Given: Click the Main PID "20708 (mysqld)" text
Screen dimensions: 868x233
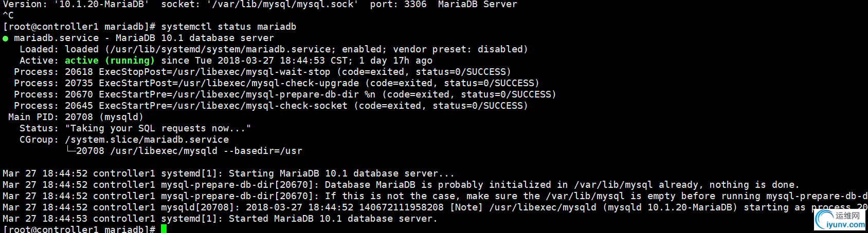Looking at the screenshot, I should point(104,117).
